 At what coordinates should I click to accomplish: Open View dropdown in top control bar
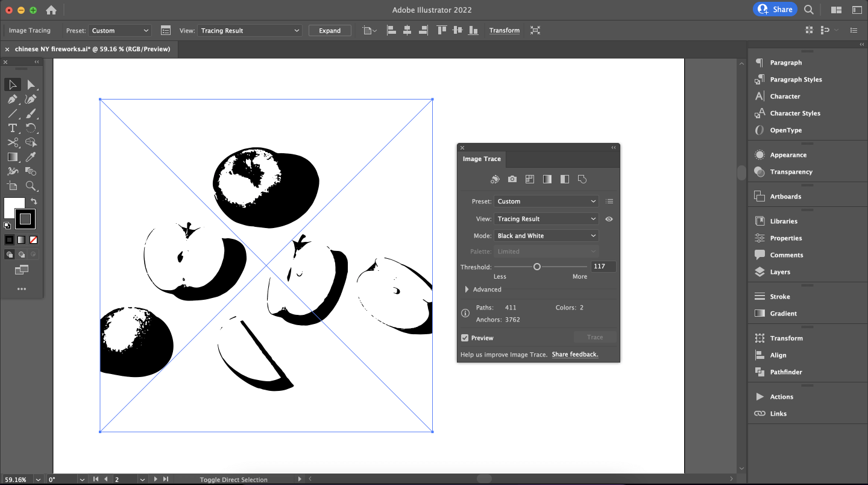coord(250,31)
